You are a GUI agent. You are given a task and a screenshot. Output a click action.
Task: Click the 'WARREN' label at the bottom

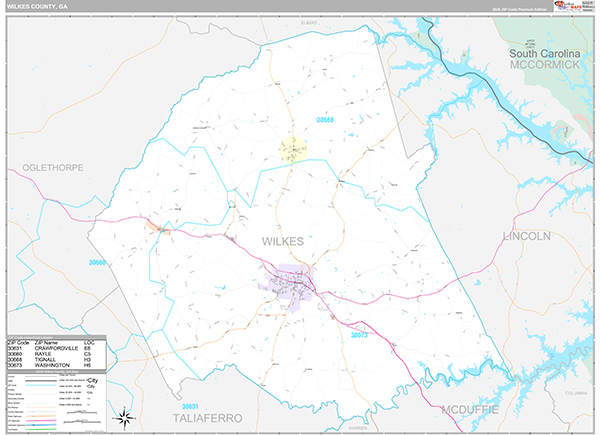[x=357, y=428]
